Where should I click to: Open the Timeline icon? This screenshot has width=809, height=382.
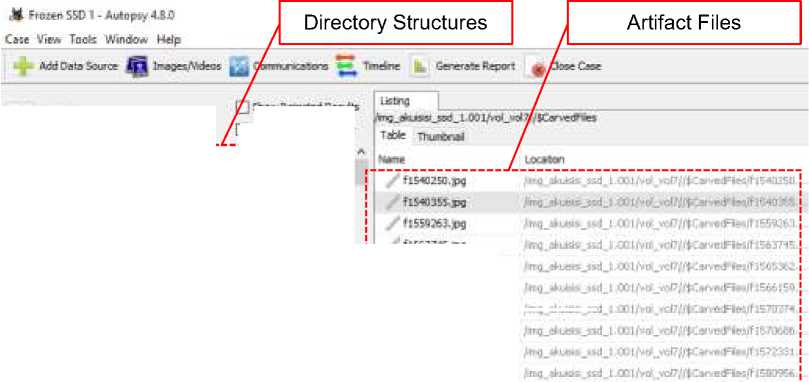pyautogui.click(x=346, y=66)
